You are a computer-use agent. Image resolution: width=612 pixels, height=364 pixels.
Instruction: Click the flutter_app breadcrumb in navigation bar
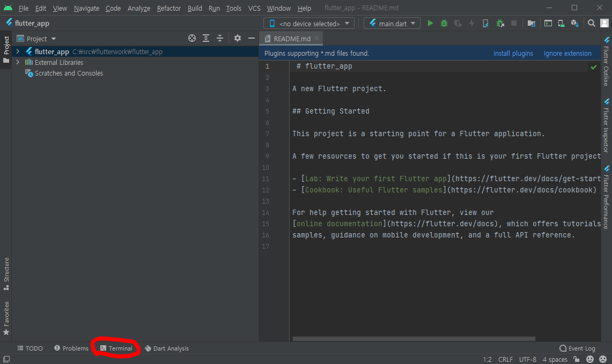click(28, 24)
